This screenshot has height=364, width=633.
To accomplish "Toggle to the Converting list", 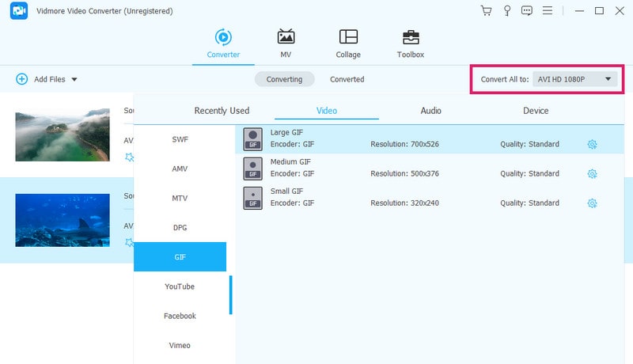I will pos(284,79).
